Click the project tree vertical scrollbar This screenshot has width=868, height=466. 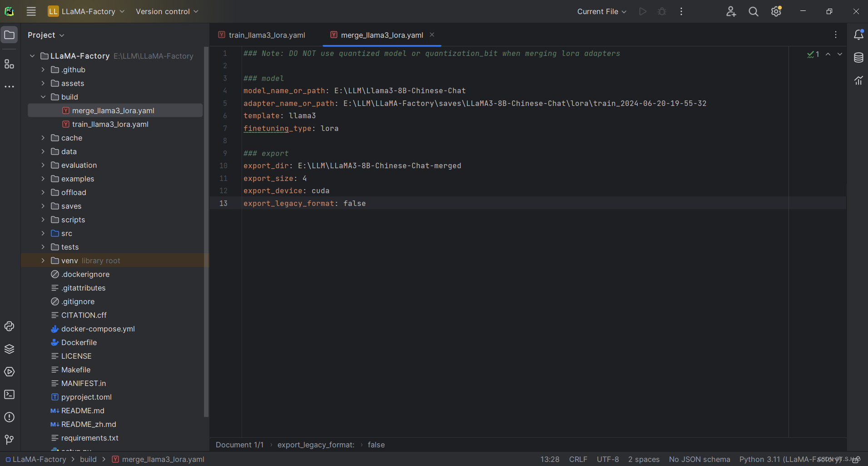(206, 232)
